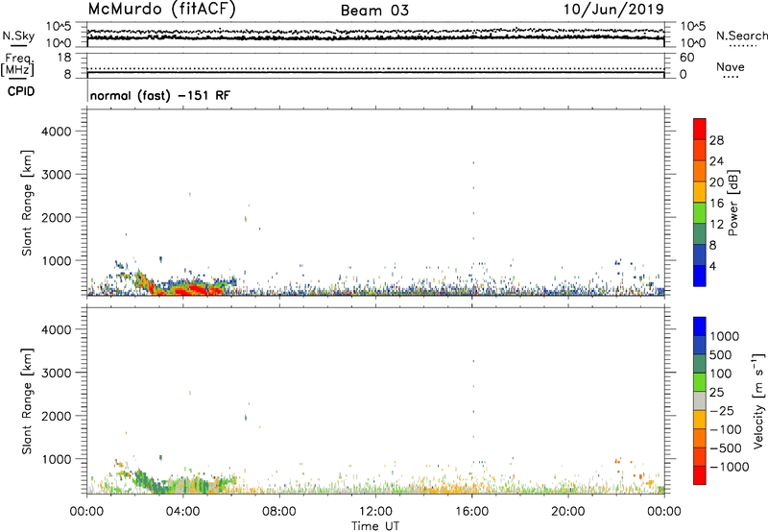Click the 18 tick on frequency axis
768x532 pixels.
[64, 58]
